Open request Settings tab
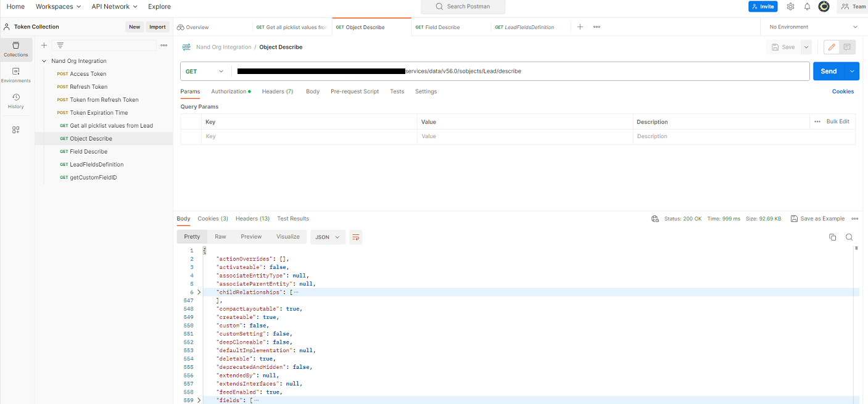The width and height of the screenshot is (868, 404). (426, 91)
